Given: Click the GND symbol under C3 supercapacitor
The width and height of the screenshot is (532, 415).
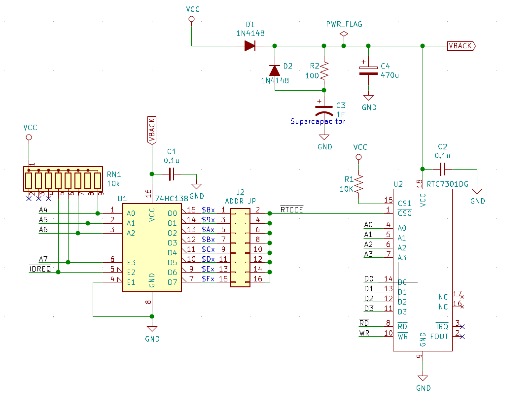Looking at the screenshot, I should (324, 138).
